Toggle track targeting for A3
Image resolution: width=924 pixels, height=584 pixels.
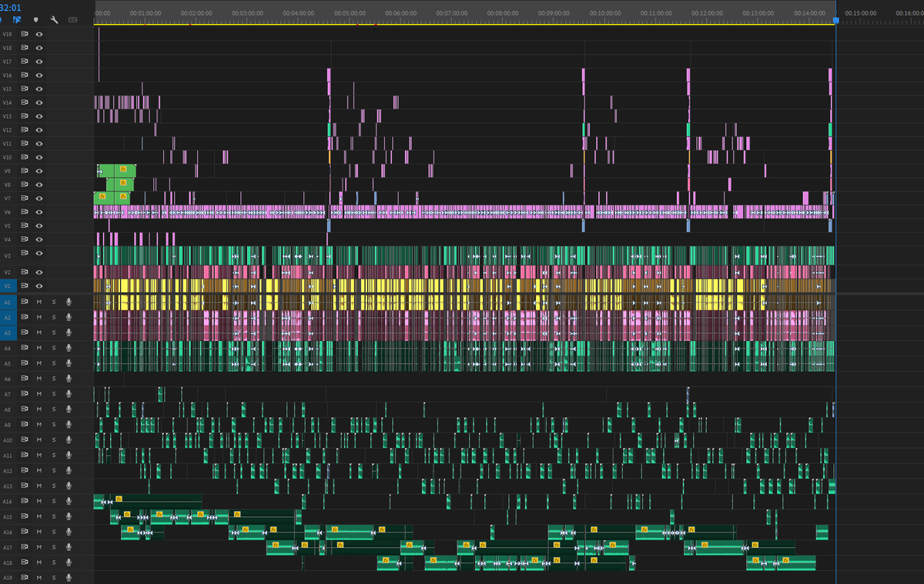click(x=8, y=332)
